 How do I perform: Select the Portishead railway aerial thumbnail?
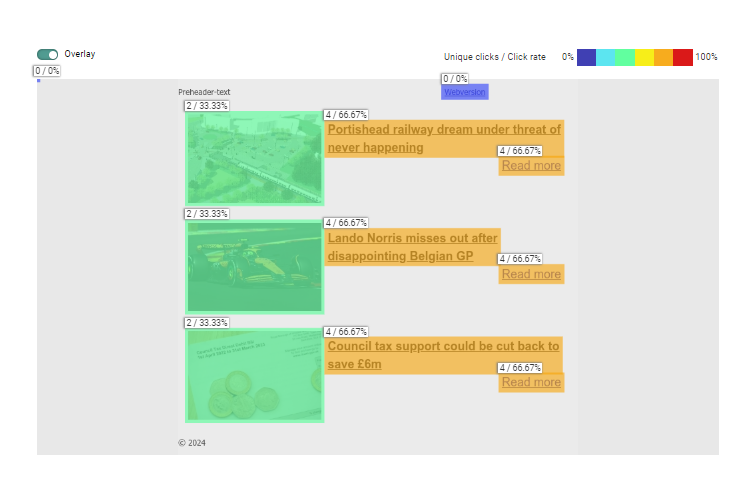coord(254,158)
